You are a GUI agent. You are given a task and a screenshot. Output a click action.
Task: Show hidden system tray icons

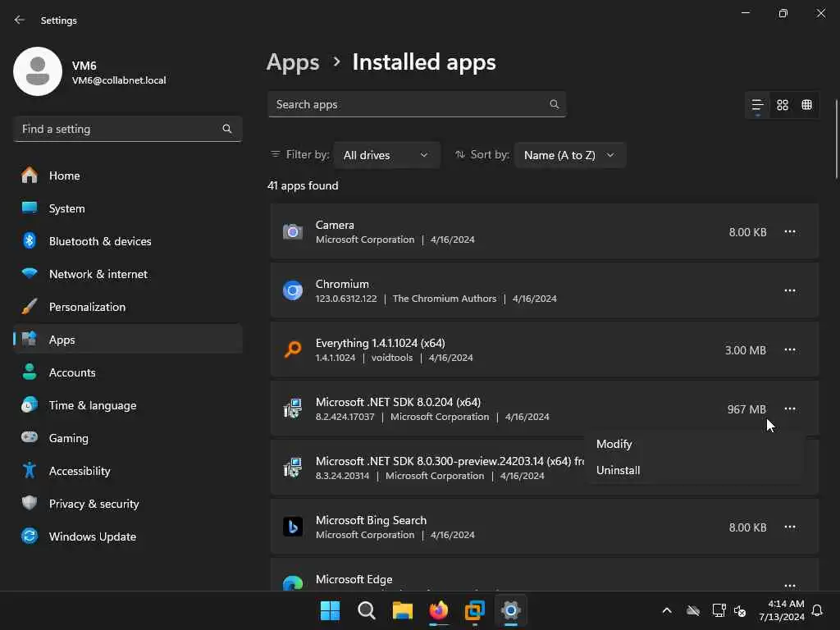(667, 610)
